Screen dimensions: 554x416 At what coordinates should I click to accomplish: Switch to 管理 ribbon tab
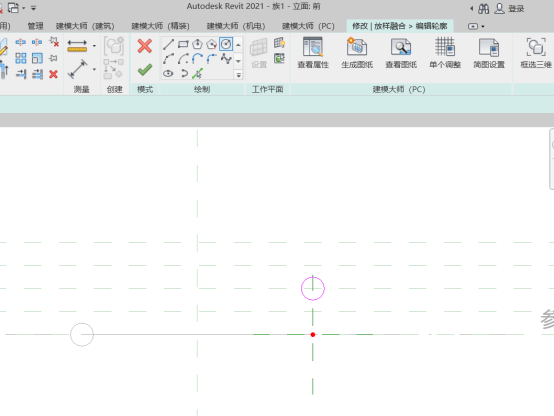35,26
